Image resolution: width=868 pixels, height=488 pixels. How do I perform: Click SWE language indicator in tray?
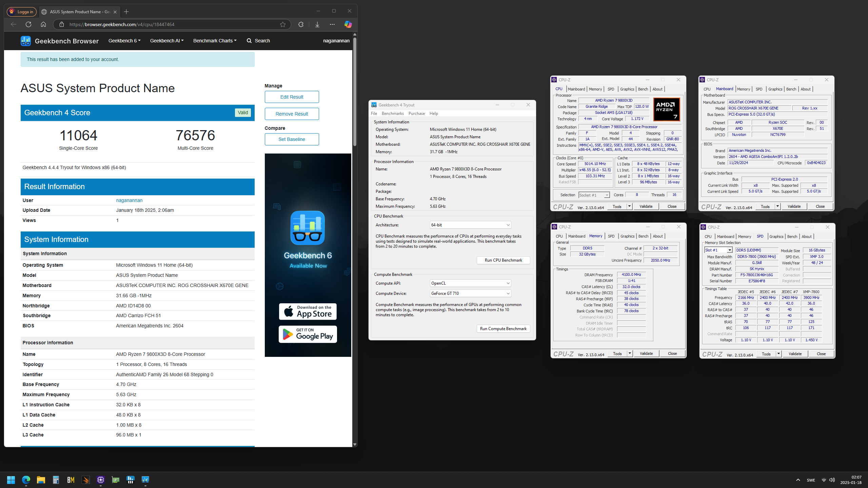coord(811,480)
